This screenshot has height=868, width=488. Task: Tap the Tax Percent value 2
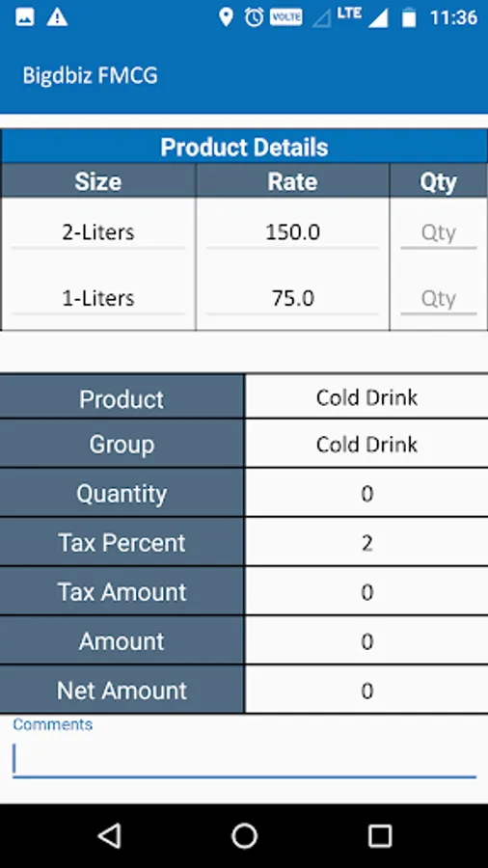click(x=366, y=543)
